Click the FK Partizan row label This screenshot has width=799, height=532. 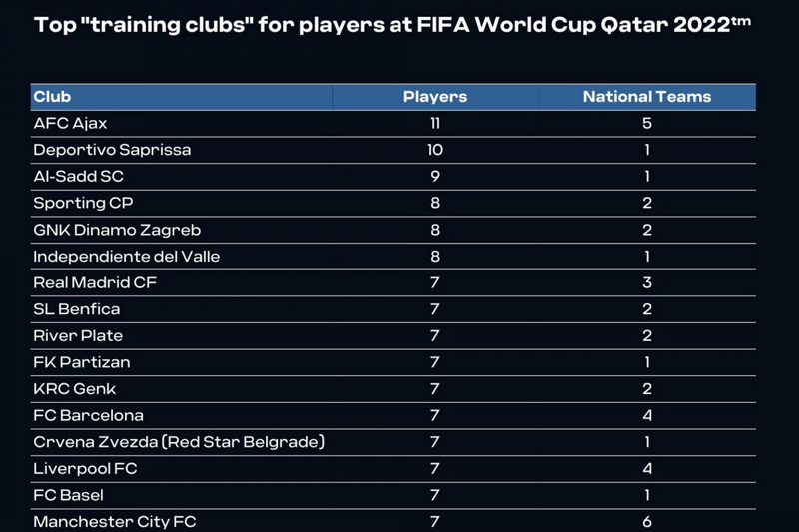[82, 362]
